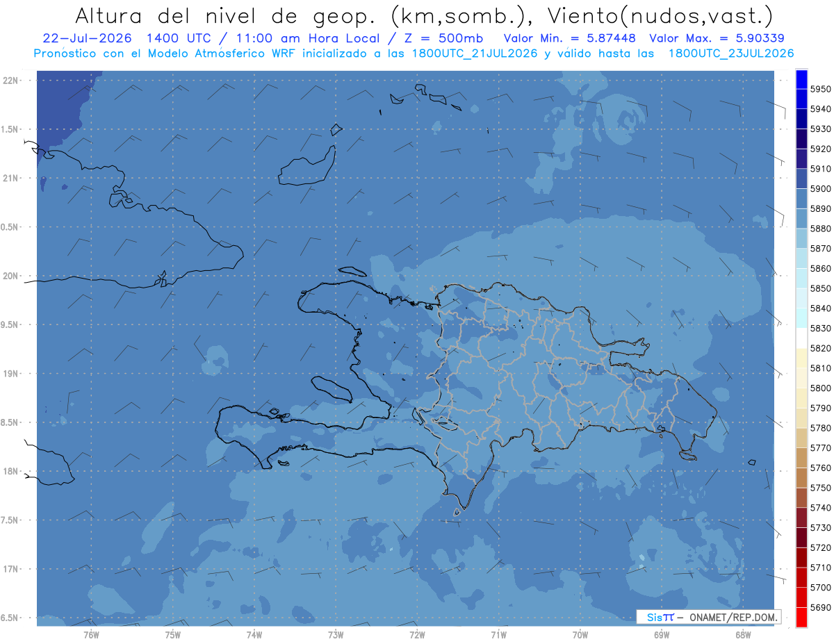
Task: Click the "5850" colorbar value
Action: click(x=821, y=288)
